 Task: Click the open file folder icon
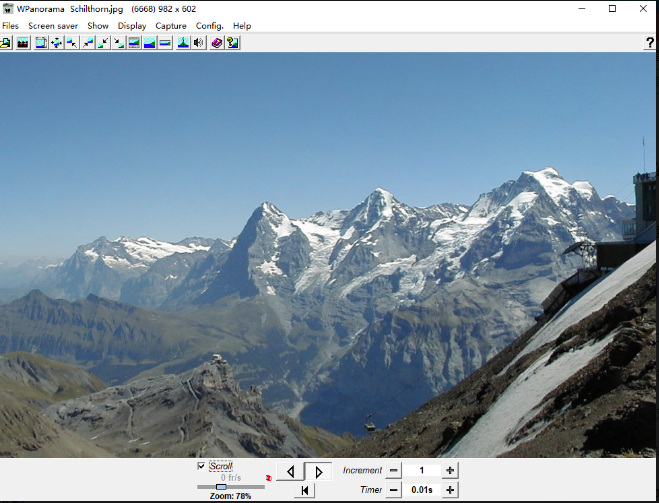(6, 43)
